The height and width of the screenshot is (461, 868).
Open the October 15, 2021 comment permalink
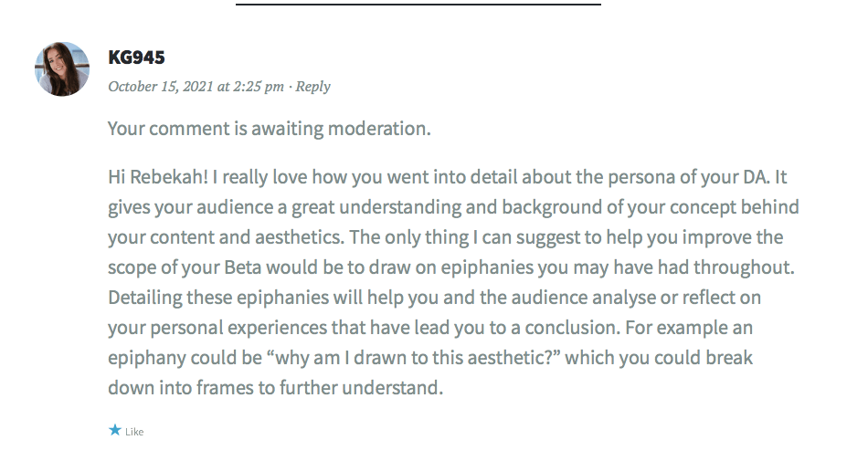[196, 87]
